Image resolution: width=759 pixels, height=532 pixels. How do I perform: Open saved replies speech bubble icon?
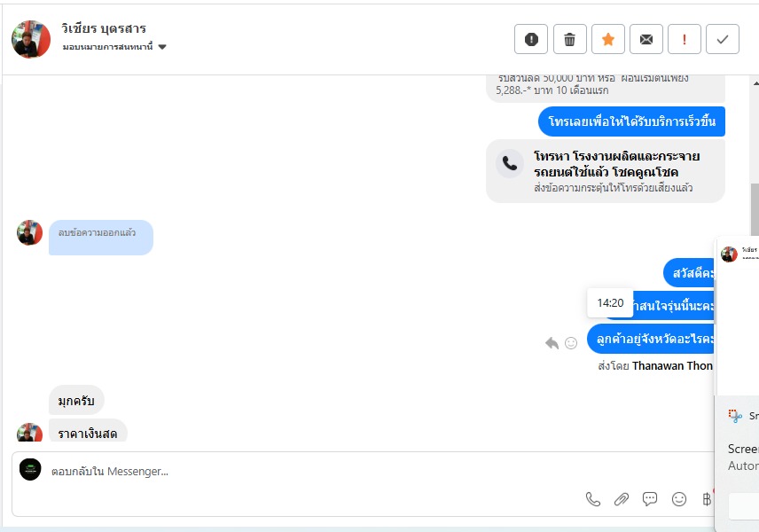click(650, 499)
